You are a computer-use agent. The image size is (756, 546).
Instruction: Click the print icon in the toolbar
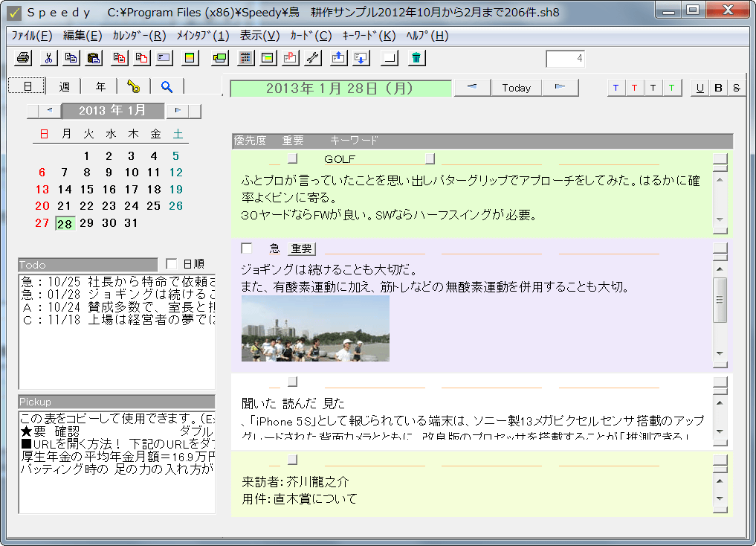coord(23,58)
